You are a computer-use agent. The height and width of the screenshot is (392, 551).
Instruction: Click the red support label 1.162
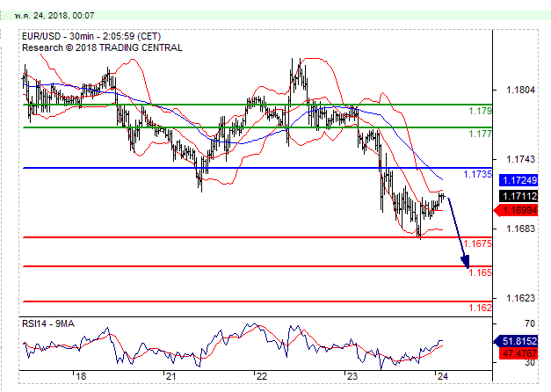coord(480,308)
